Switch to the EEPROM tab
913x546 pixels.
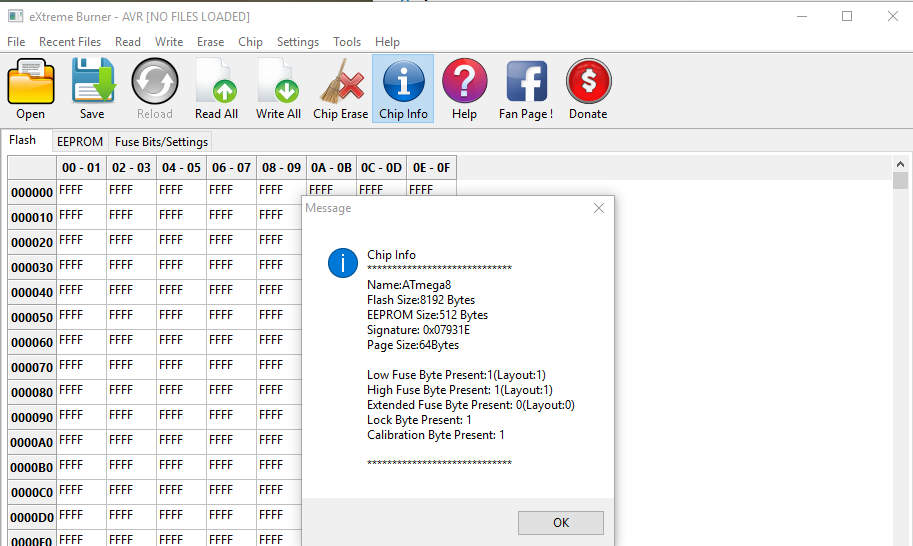[80, 142]
